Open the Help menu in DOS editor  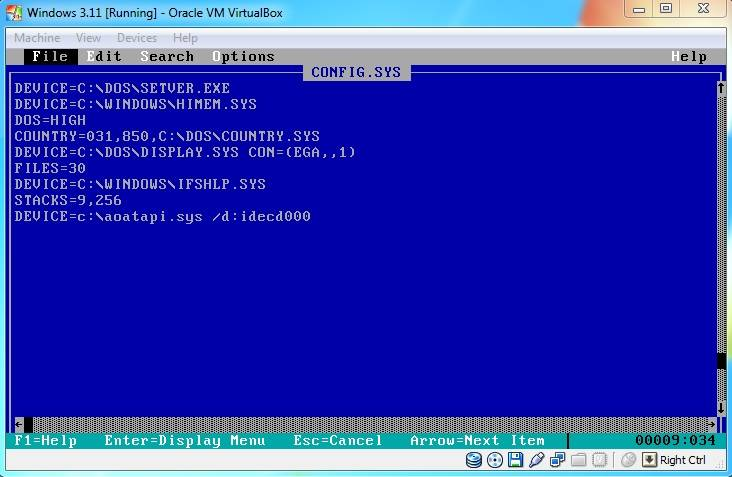point(688,57)
